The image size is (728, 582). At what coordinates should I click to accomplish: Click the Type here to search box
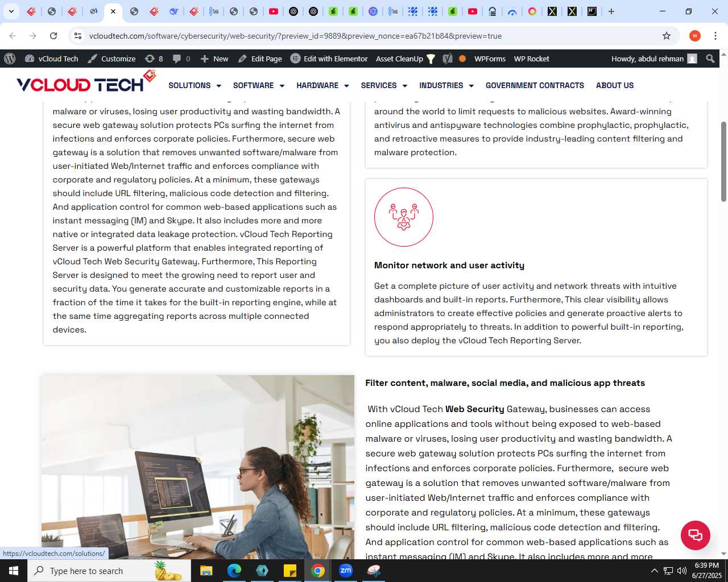click(x=109, y=571)
